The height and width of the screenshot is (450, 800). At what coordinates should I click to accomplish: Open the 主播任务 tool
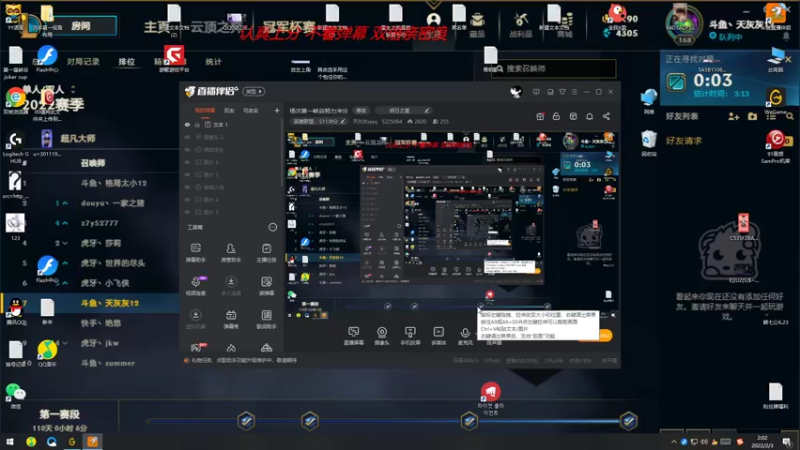coord(266,253)
